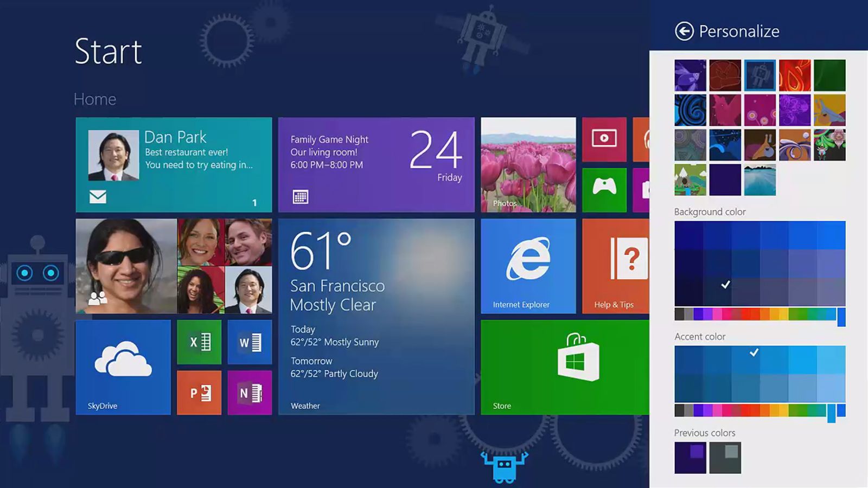Open the Photos tile
868x488 pixels.
coord(528,163)
